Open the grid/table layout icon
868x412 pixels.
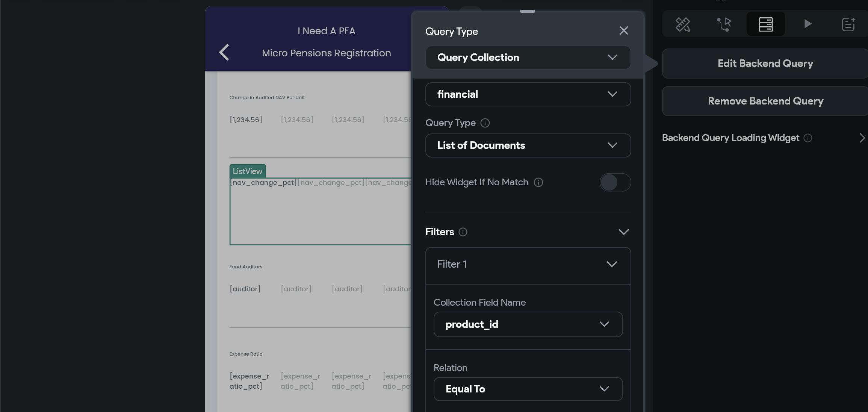point(766,23)
